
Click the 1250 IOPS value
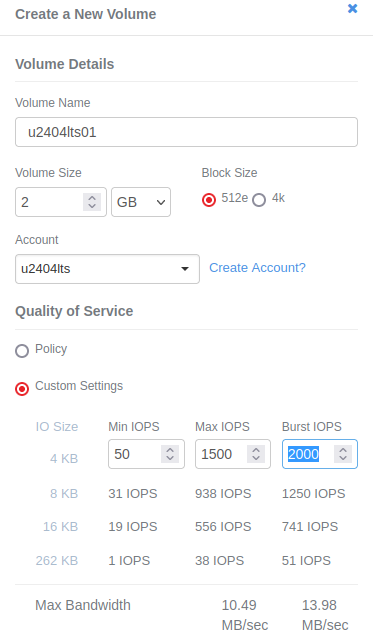[x=314, y=494]
